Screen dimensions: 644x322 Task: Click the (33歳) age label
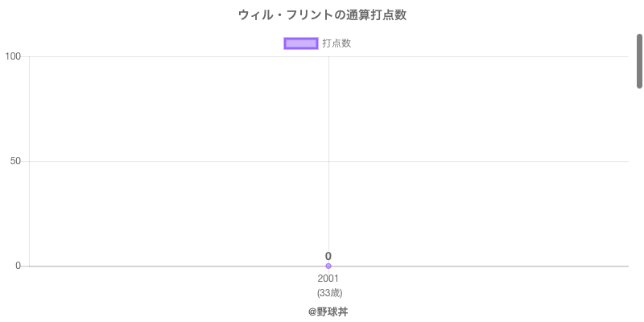pyautogui.click(x=328, y=292)
